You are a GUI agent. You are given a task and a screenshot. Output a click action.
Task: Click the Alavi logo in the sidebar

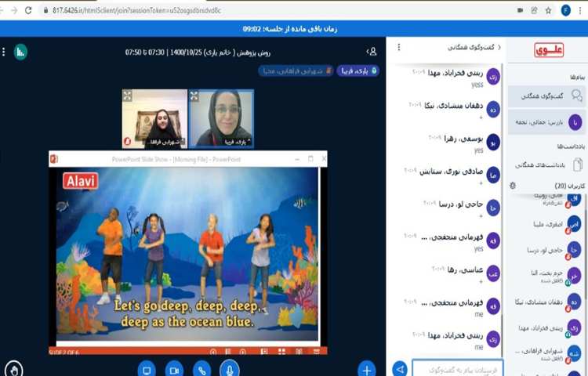point(550,50)
